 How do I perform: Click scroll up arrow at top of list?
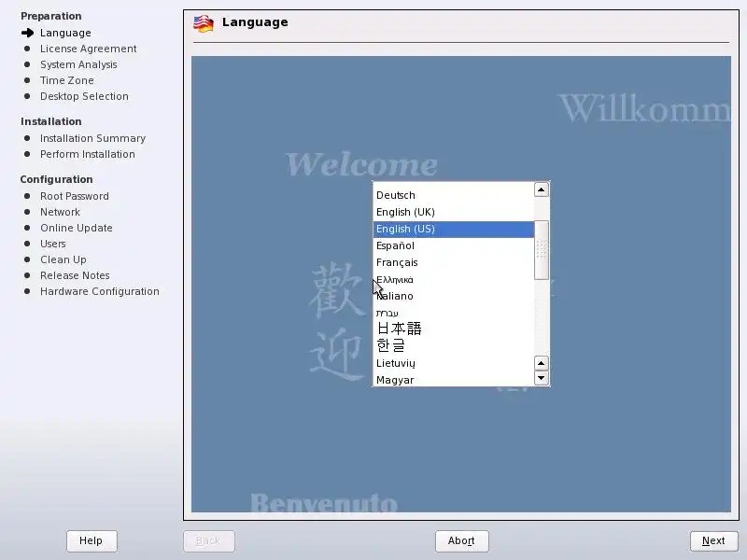(x=542, y=189)
